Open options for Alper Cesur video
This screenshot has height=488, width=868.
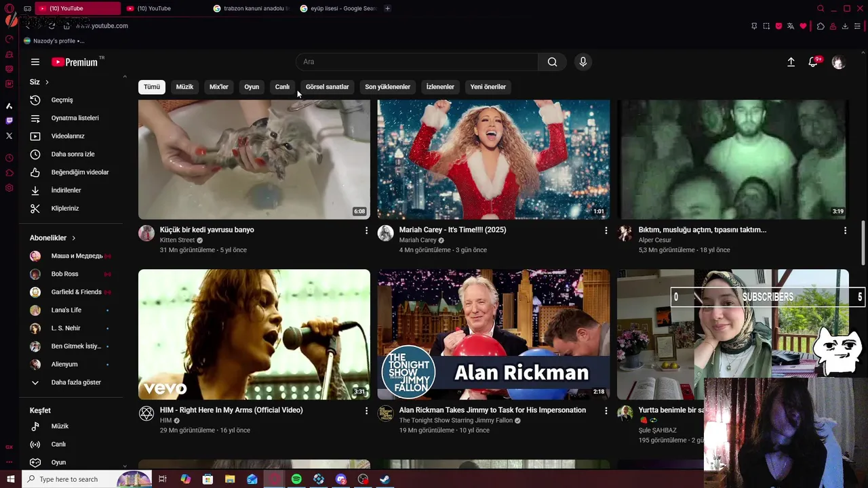(845, 230)
